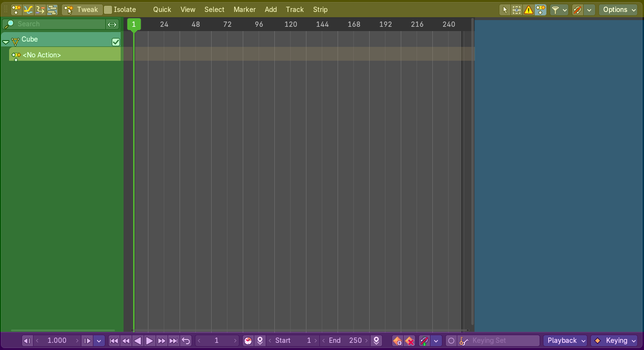
Task: Toggle Only Show Errors warning icon
Action: point(529,10)
